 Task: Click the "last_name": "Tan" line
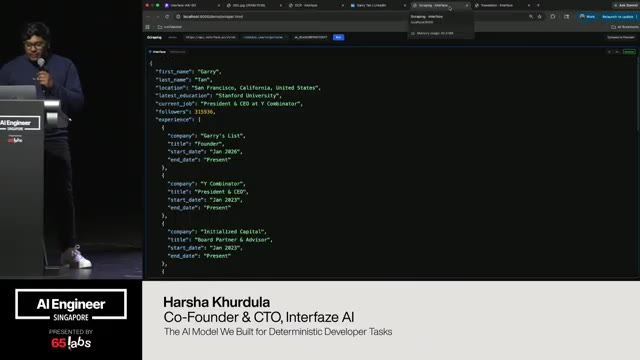[x=184, y=80]
